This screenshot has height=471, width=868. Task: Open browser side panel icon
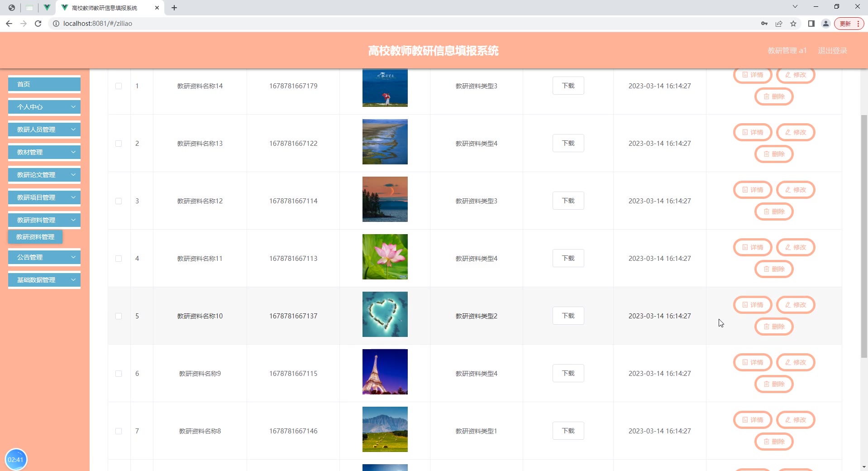tap(811, 24)
